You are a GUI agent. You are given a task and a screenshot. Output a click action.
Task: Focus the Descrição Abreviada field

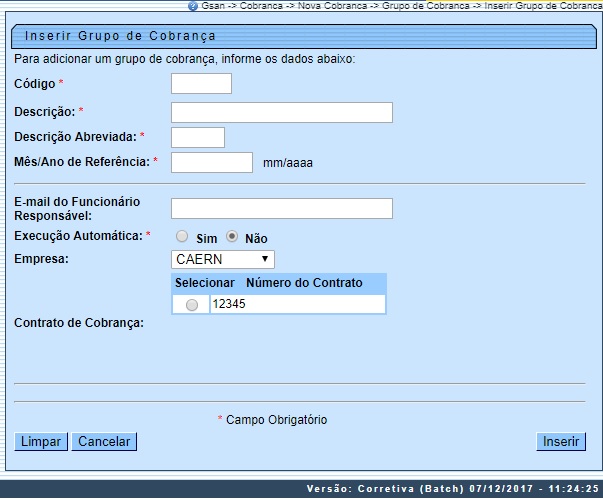198,137
